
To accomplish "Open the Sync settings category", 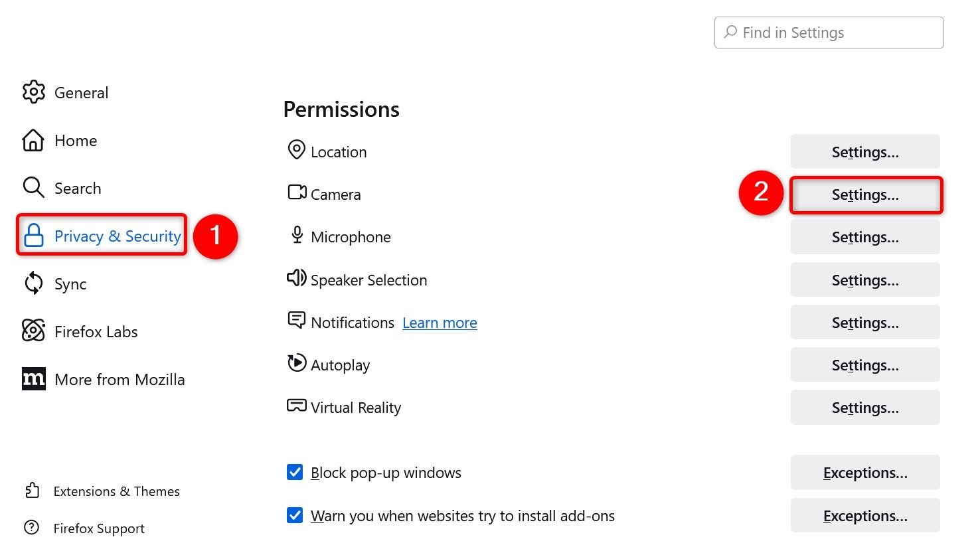I will 70,284.
